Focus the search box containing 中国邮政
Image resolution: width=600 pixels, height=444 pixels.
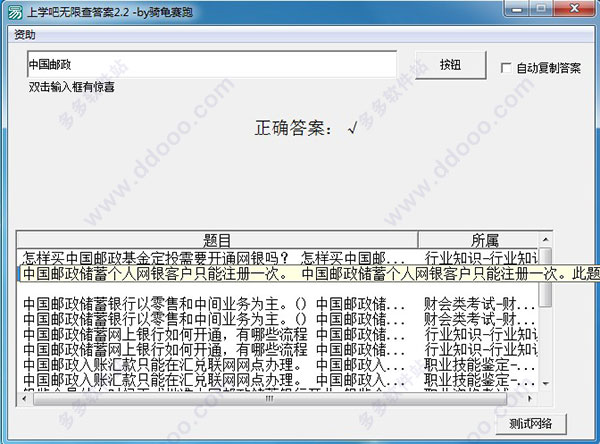tap(212, 64)
